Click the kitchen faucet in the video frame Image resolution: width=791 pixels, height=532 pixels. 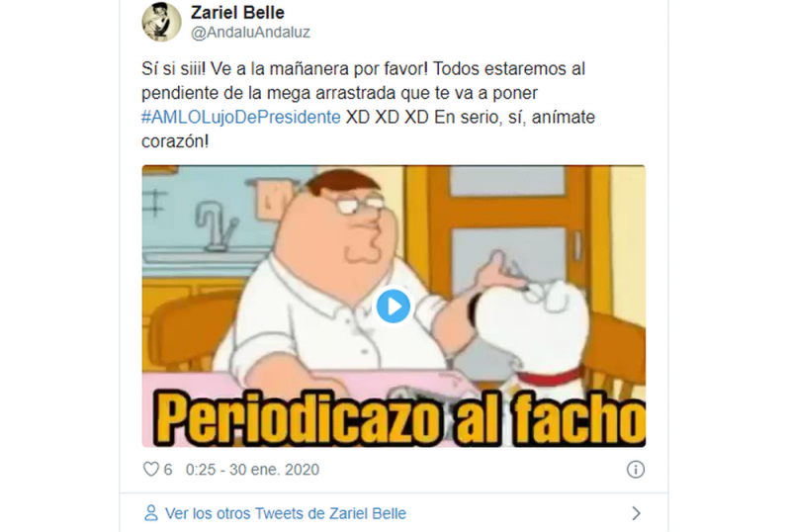coord(216,226)
